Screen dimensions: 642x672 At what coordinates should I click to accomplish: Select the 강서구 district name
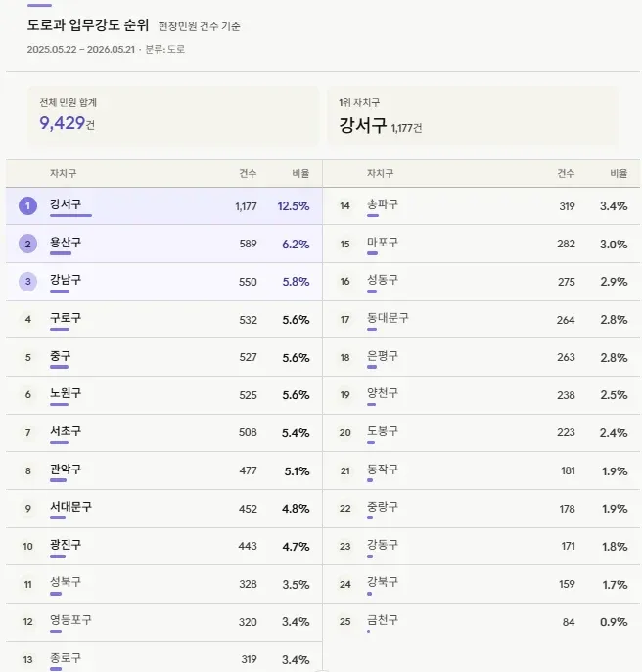[x=66, y=204]
